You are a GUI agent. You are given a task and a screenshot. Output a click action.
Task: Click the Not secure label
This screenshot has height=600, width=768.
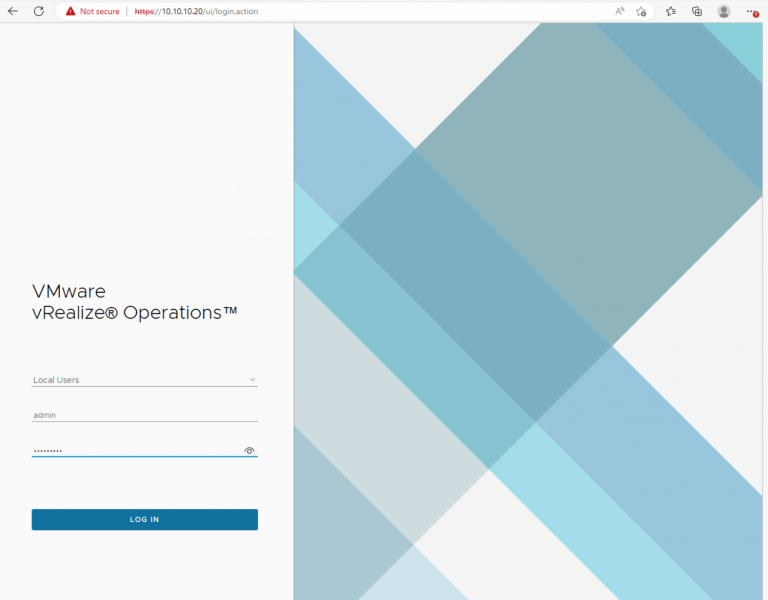(99, 11)
